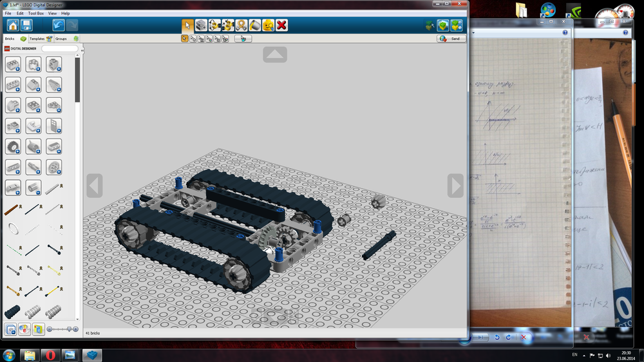Open the Tool Box menu
The image size is (644, 362).
[x=35, y=13]
